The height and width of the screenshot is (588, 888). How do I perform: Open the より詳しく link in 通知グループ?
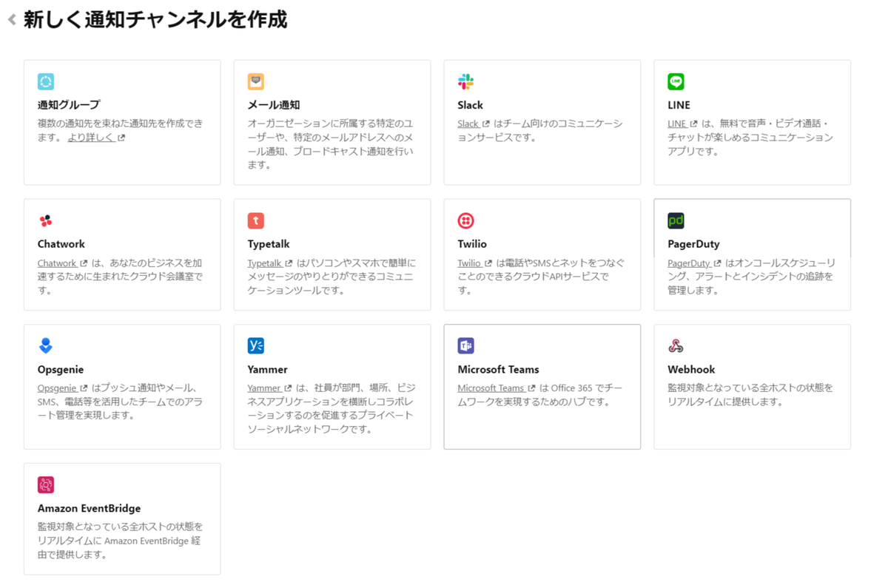tap(96, 138)
